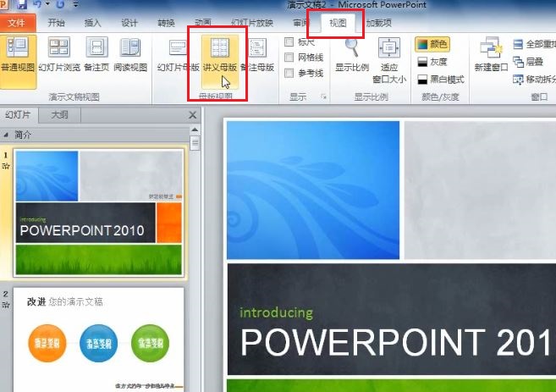Open a New Window (新建窗口)

[491, 54]
